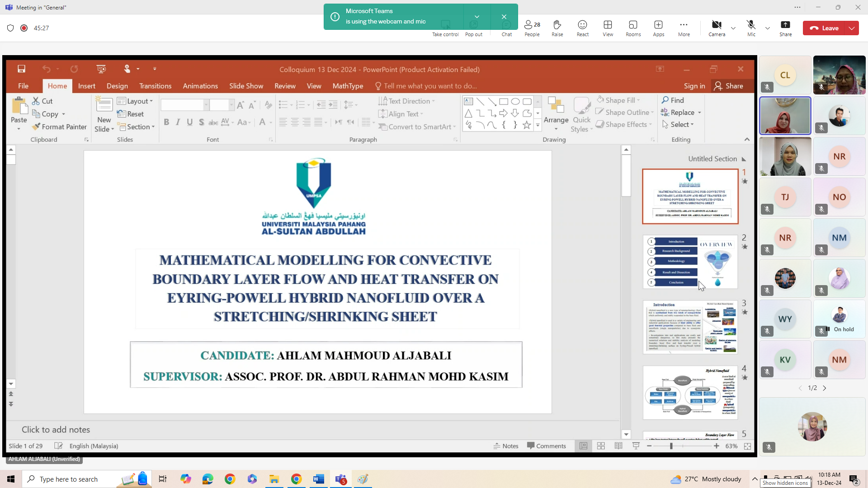The image size is (868, 488).
Task: Open the View layout options
Action: [x=608, y=28]
